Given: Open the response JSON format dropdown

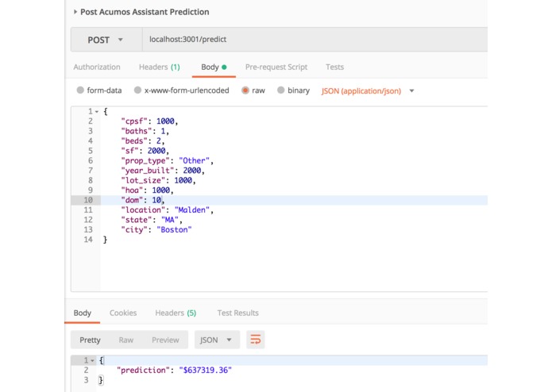Looking at the screenshot, I should [217, 340].
